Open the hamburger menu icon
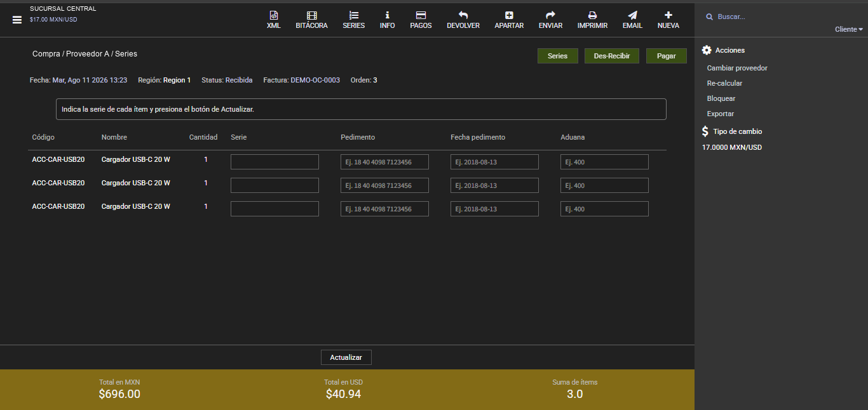Image resolution: width=868 pixels, height=410 pixels. coord(17,20)
